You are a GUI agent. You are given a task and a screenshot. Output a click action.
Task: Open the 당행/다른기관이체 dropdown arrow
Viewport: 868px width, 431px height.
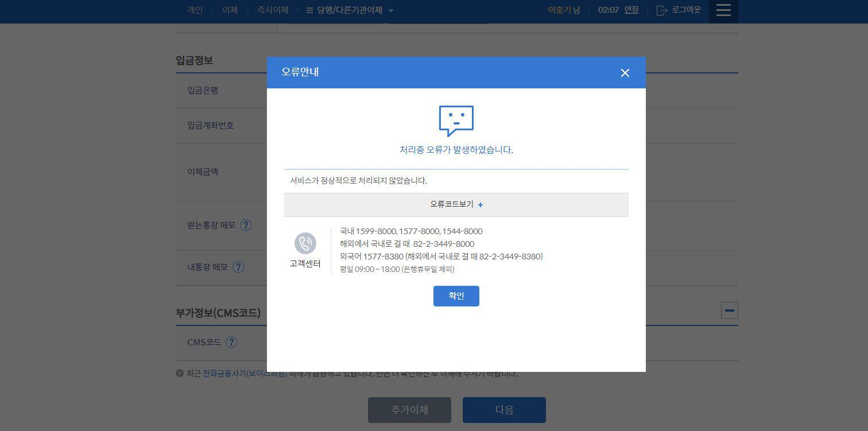[391, 10]
